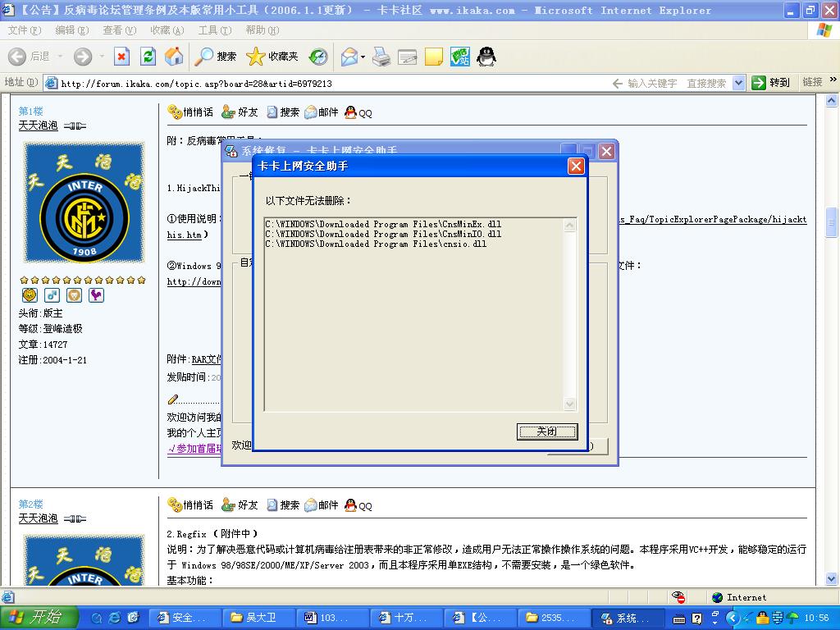Click 悄悄话 icon in second post
Viewport: 840px width, 630px height.
190,504
